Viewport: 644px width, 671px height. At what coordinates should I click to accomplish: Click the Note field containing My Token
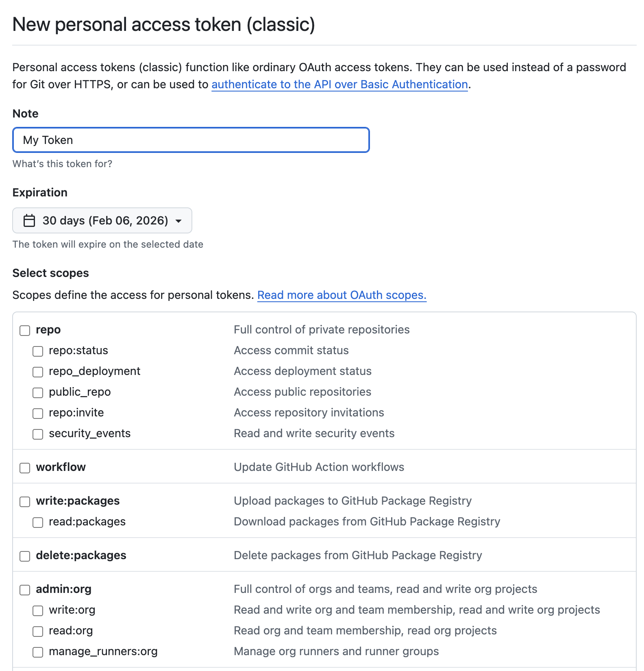click(x=191, y=139)
